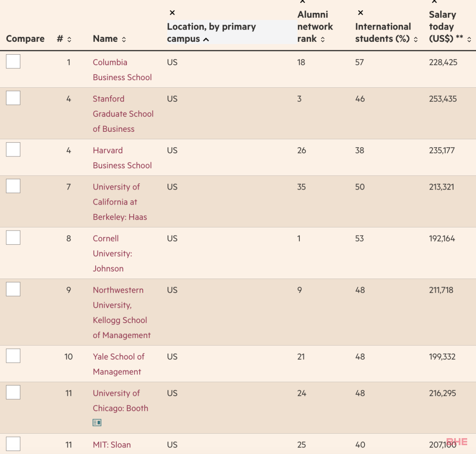Tick compare checkbox for Berkeley: Haas
476x454 pixels.
pos(13,186)
